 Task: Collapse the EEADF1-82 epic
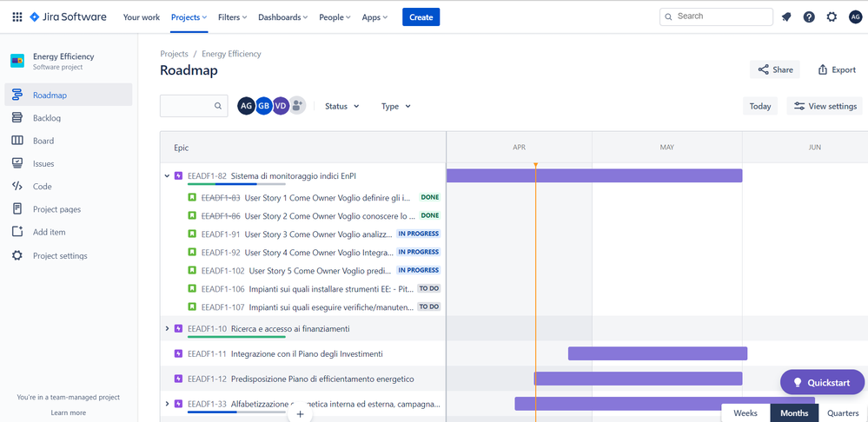[x=167, y=176]
